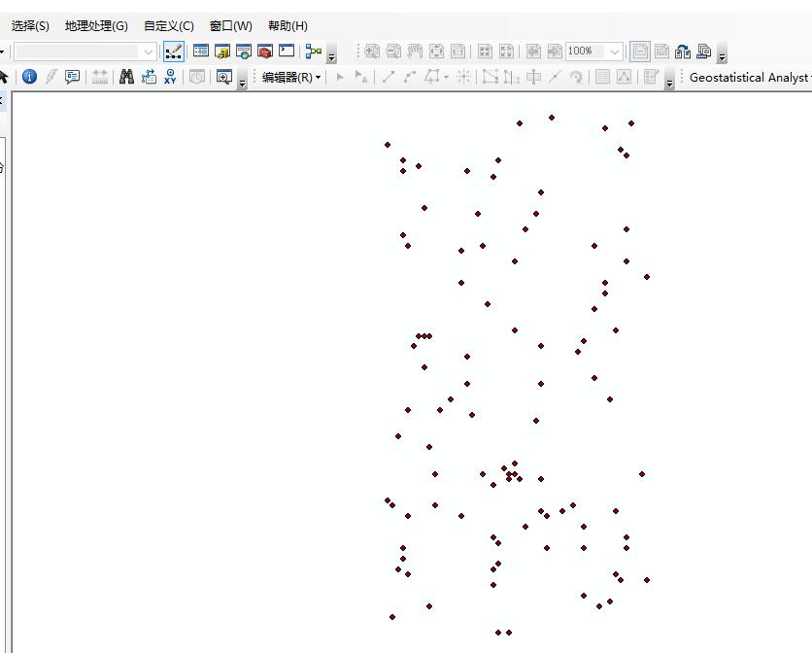
Task: Select the layout Zoom In tool
Action: 372,51
